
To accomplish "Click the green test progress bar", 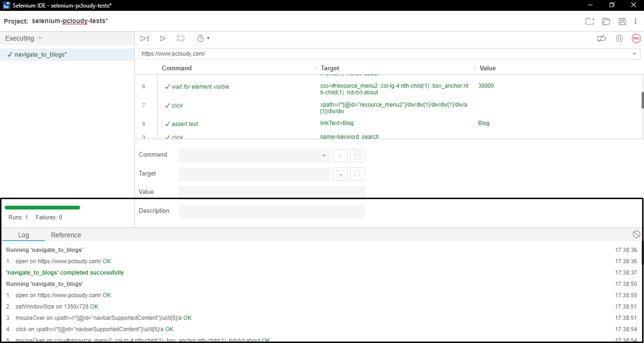I will click(42, 208).
